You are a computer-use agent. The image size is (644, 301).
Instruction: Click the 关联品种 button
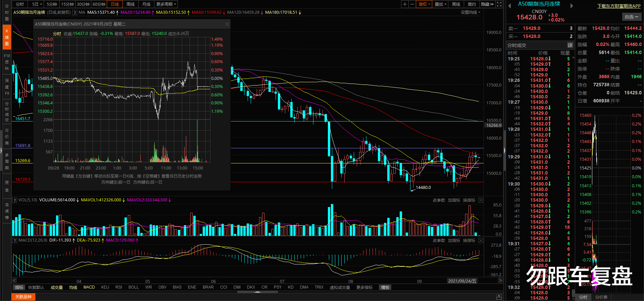point(23,297)
